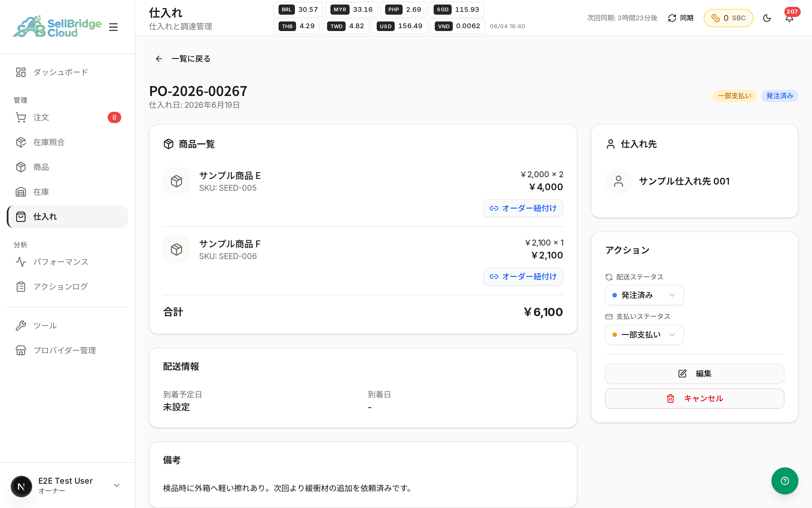Open 在庫照合 in the sidebar
Viewport: 812px width, 508px height.
67,142
